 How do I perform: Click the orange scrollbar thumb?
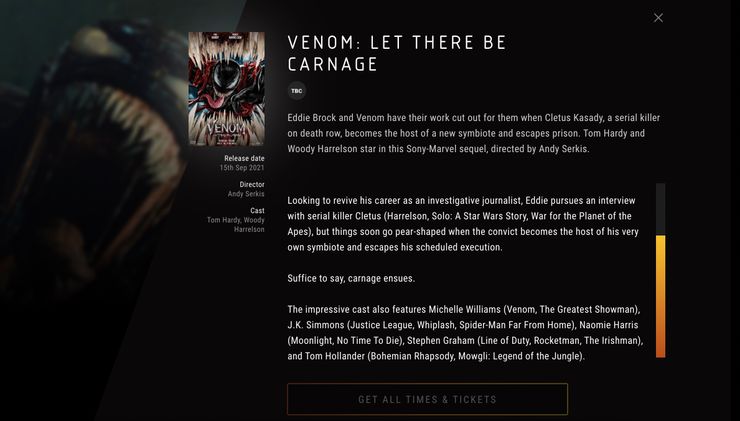tap(661, 296)
